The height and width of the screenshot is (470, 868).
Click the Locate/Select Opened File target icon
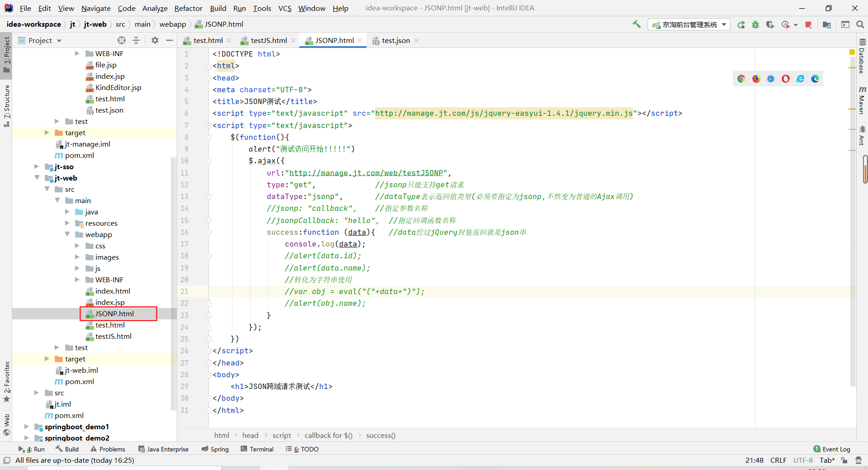pos(122,40)
